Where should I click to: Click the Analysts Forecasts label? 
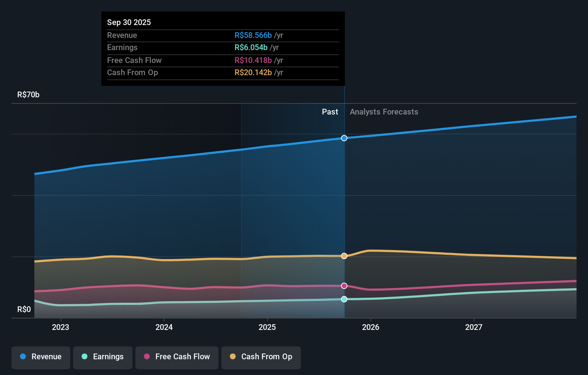click(384, 112)
